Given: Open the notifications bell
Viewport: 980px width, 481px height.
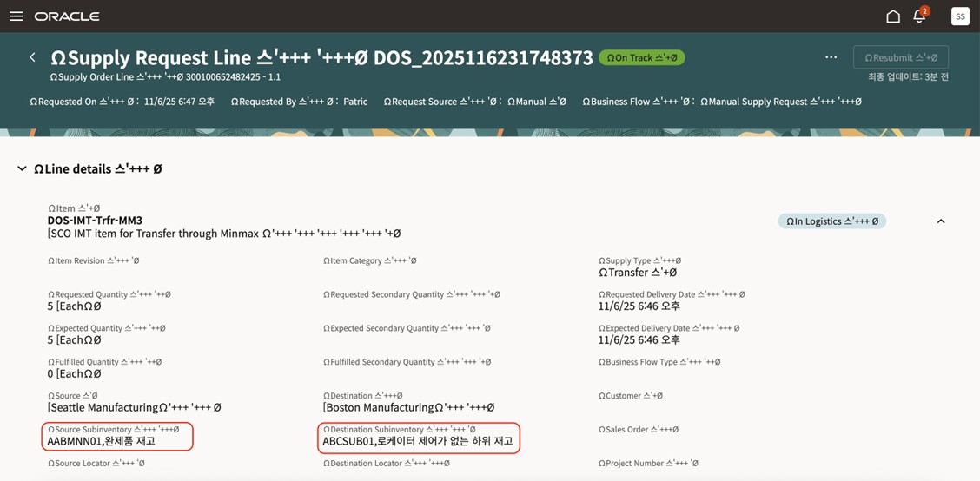Looking at the screenshot, I should pos(920,16).
